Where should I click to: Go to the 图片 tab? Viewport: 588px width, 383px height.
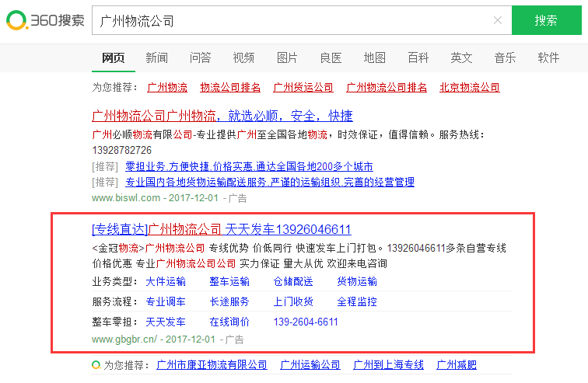pos(287,57)
